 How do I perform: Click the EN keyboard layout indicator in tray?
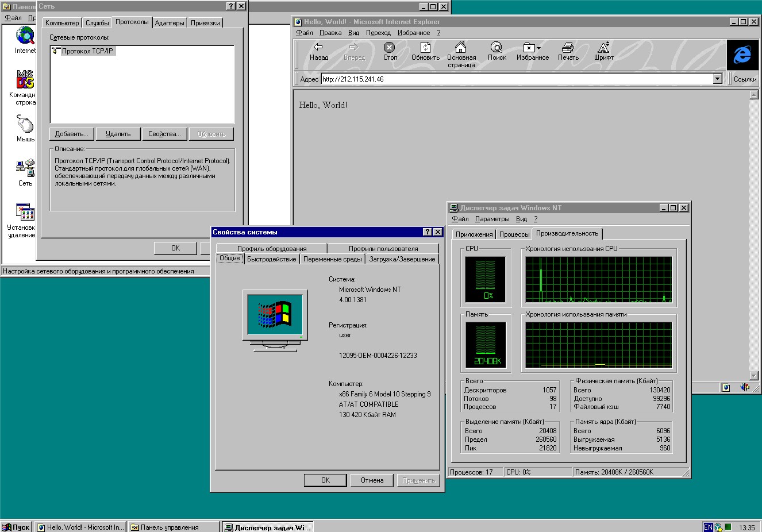pos(708,527)
